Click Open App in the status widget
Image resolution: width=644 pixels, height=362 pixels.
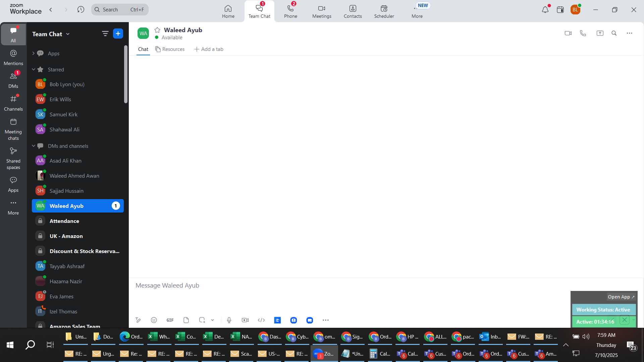(x=621, y=297)
